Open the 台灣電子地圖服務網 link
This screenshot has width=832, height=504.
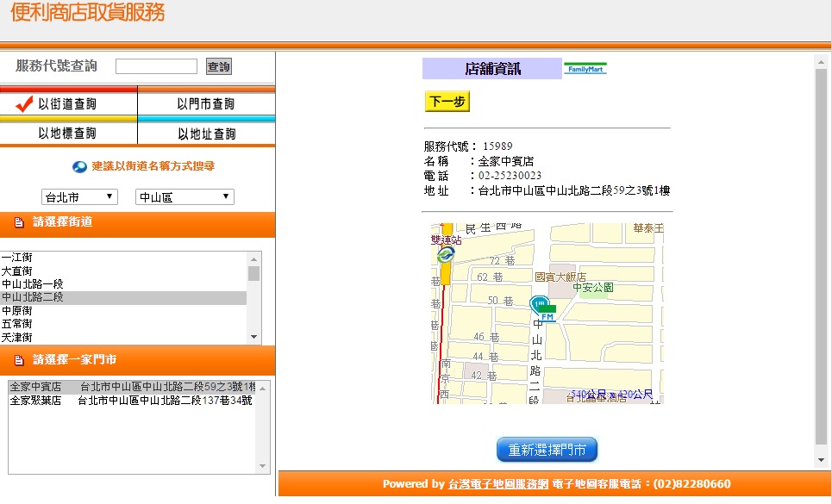498,484
